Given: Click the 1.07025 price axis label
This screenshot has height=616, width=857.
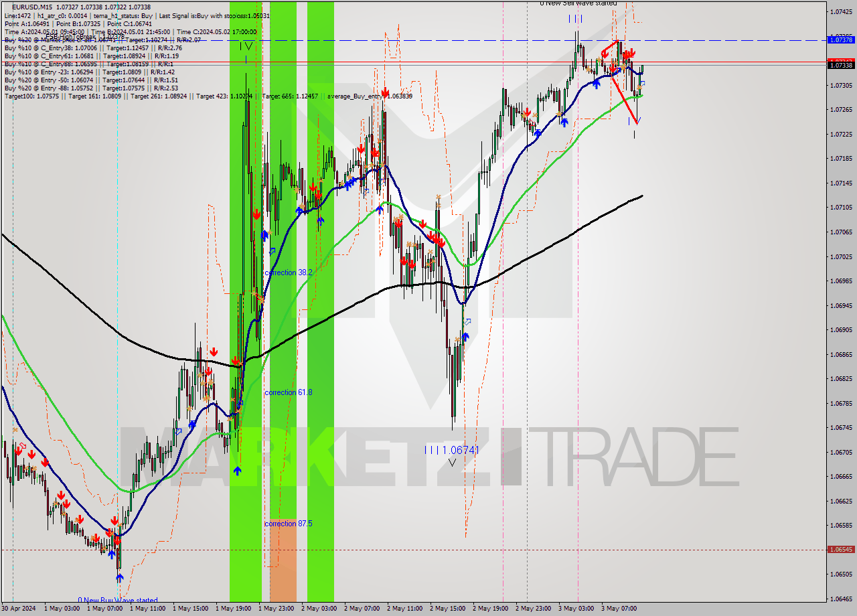Looking at the screenshot, I should (x=841, y=256).
